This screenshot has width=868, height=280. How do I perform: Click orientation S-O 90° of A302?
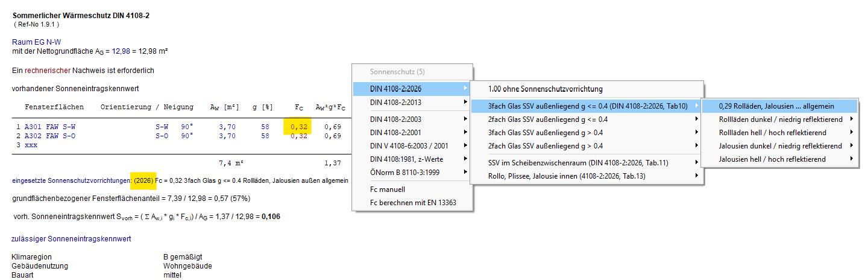pos(174,136)
